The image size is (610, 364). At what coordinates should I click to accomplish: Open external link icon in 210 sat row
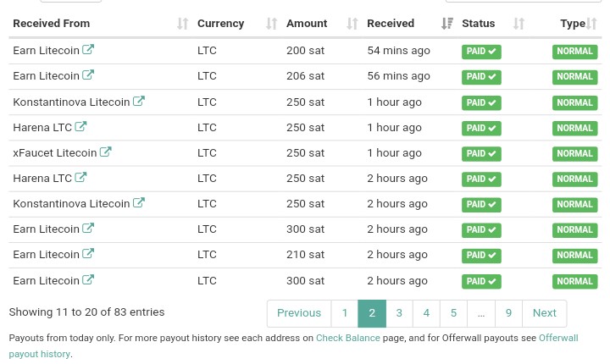pos(88,253)
